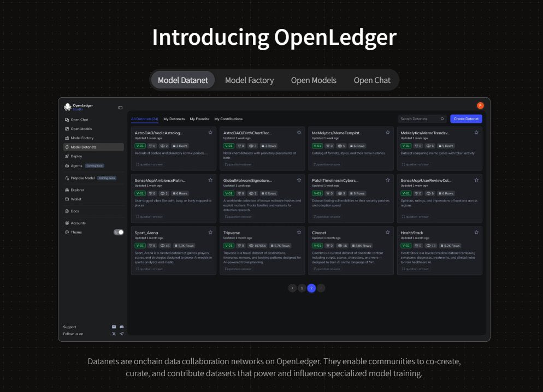Viewport: 543px width, 392px height.
Task: Click the support email icon
Action: pos(114,326)
